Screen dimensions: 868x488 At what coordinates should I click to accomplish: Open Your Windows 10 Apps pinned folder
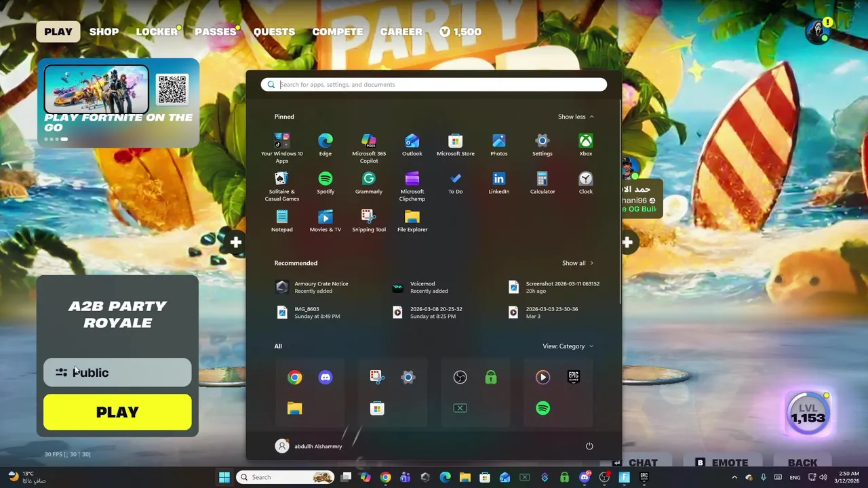point(282,148)
